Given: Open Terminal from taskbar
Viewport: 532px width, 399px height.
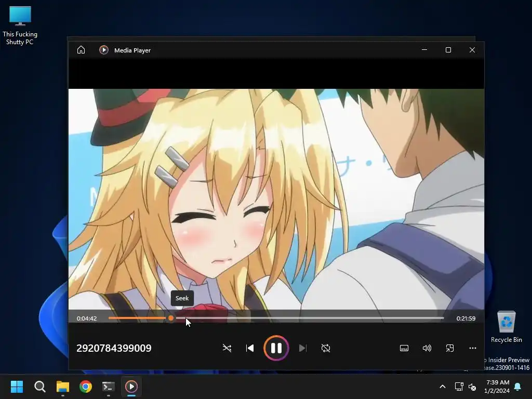Looking at the screenshot, I should coord(109,387).
